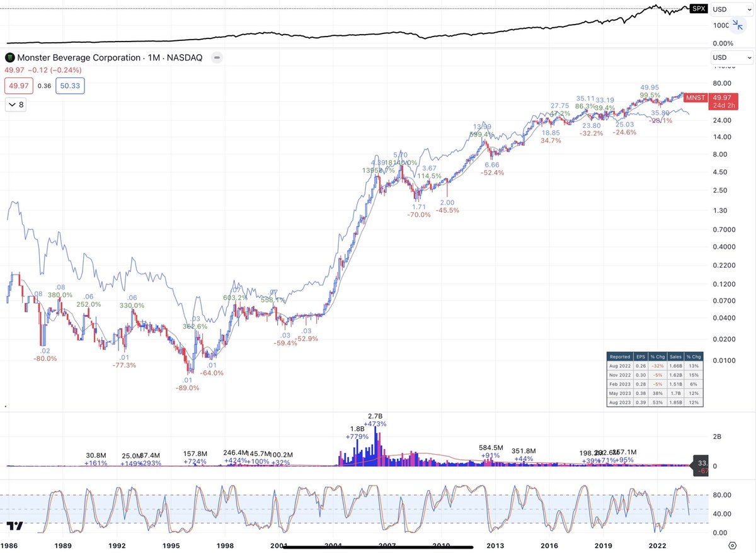This screenshot has width=756, height=553.
Task: Click the 2B volume axis label
Action: tap(718, 436)
